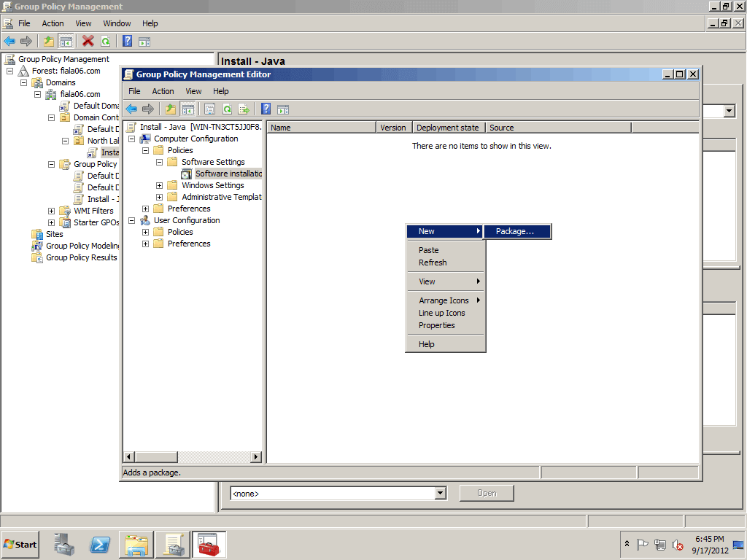Open Arrange Icons submenu
Screen dimensions: 747x560
(x=445, y=300)
